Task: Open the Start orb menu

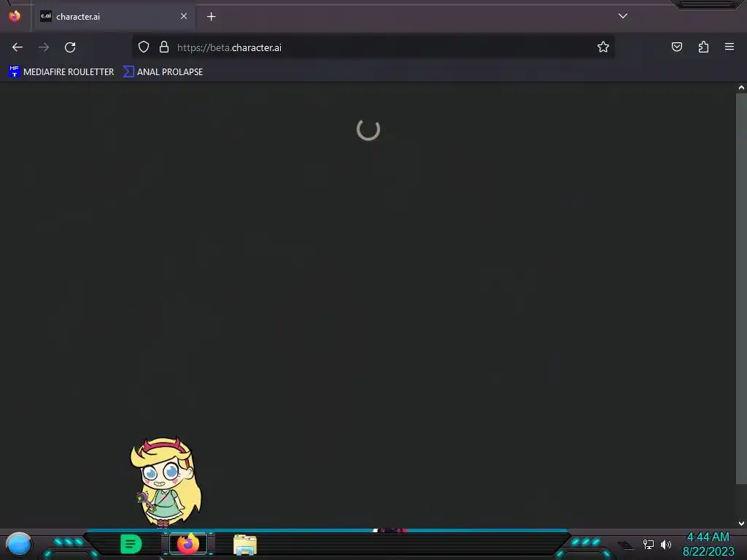Action: point(18,545)
